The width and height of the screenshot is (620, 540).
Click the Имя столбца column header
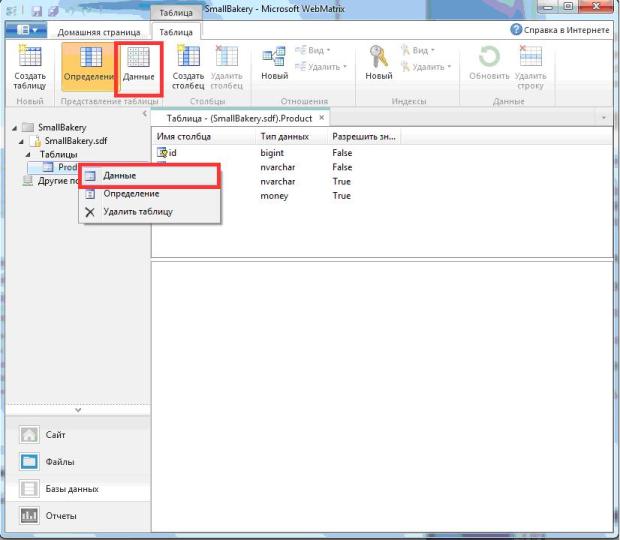203,137
